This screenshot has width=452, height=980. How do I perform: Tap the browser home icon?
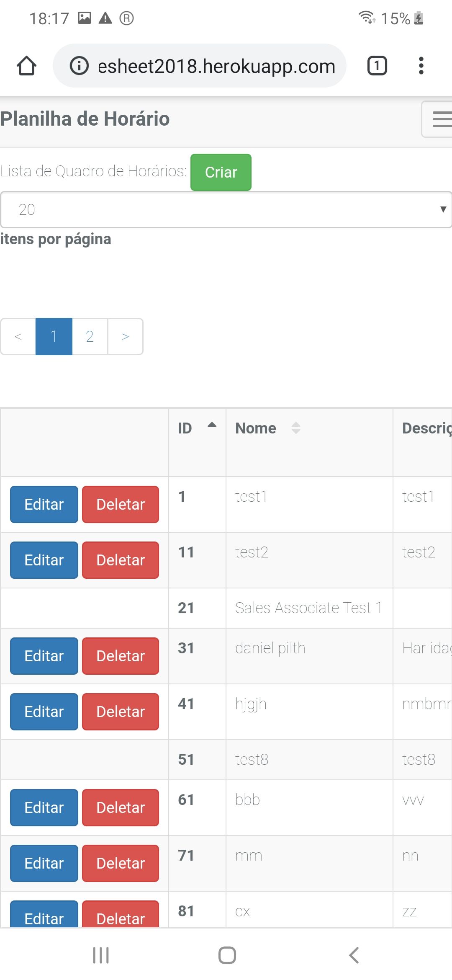pos(26,66)
